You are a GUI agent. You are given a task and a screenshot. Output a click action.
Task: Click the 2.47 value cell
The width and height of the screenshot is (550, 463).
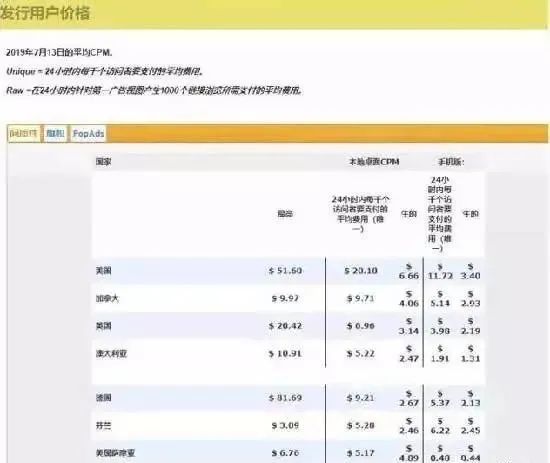[x=409, y=354]
